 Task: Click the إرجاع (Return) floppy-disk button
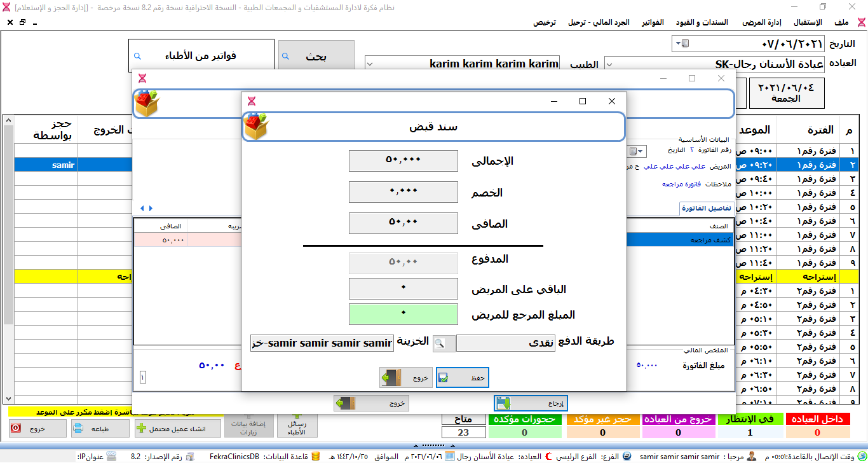click(x=530, y=403)
